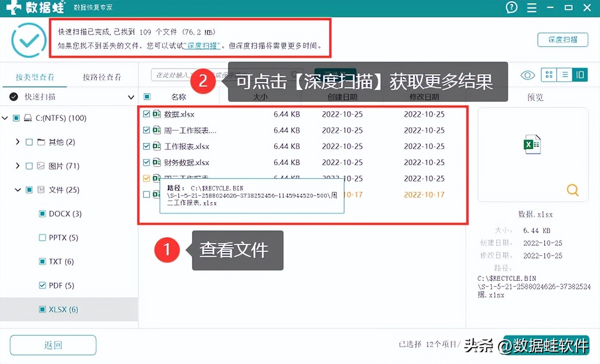Select the 工作报表.xlsx file name
This screenshot has height=364, width=600.
(x=187, y=146)
